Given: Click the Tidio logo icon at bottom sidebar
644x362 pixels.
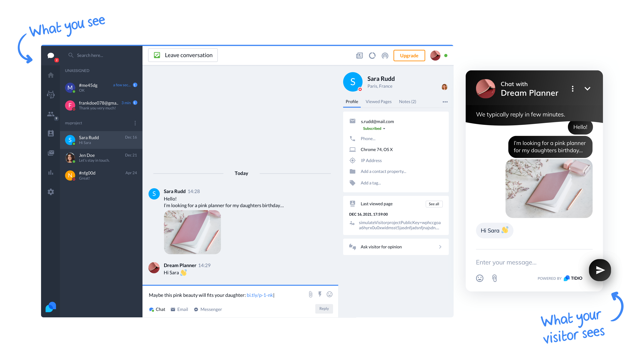Looking at the screenshot, I should coord(51,307).
